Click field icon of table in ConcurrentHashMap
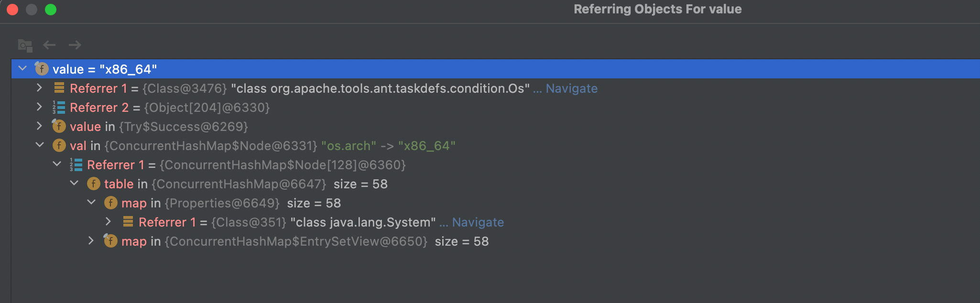 click(x=93, y=184)
